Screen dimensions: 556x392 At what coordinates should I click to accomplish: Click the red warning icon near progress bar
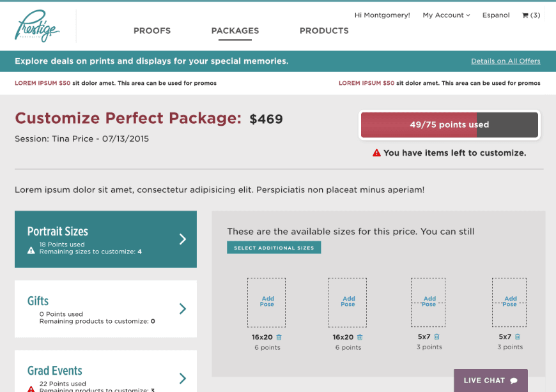pyautogui.click(x=377, y=153)
